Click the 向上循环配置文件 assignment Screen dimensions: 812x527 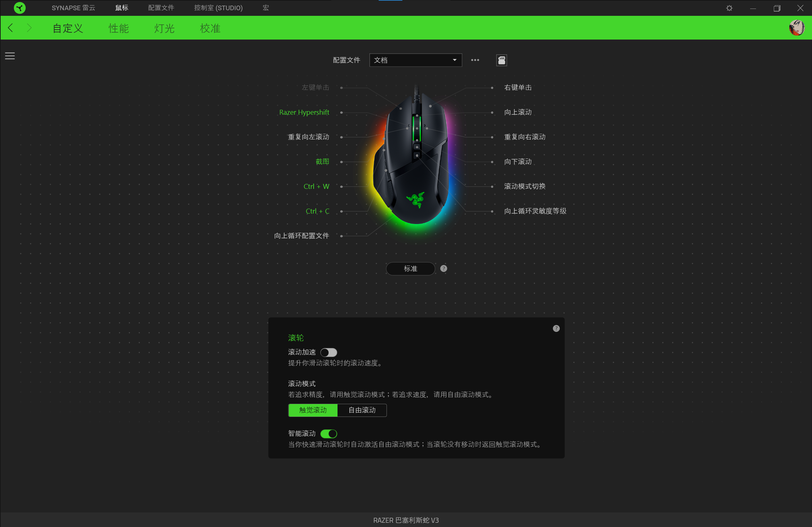pyautogui.click(x=302, y=235)
